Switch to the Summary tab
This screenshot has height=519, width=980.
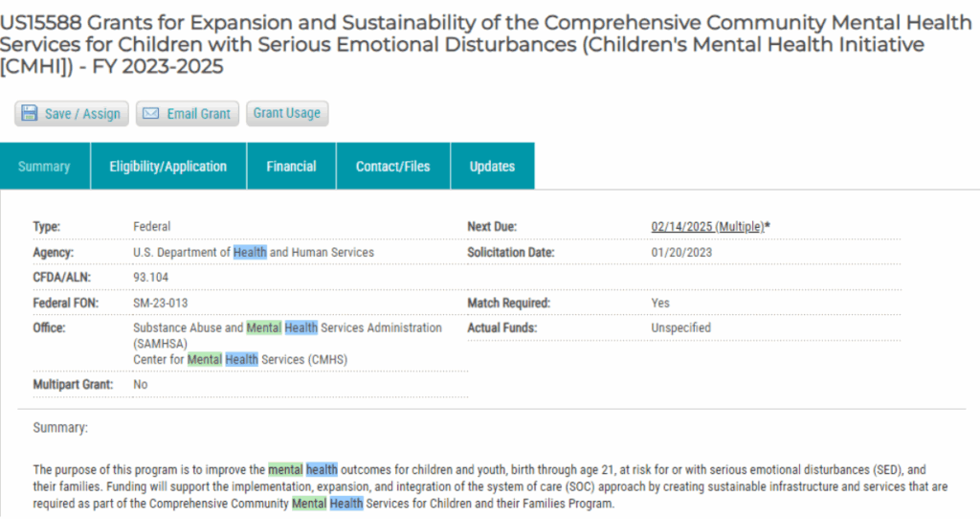click(x=44, y=167)
